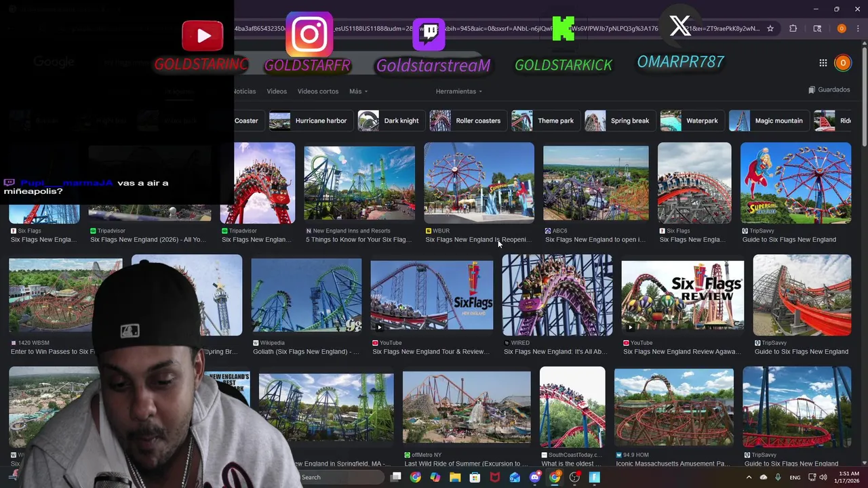Open the volume tray icon

pyautogui.click(x=823, y=477)
